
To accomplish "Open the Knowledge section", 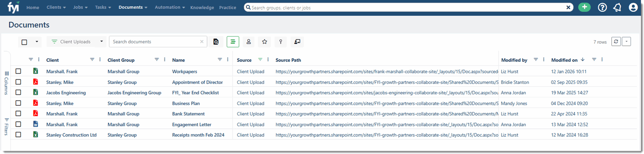I will [x=202, y=8].
